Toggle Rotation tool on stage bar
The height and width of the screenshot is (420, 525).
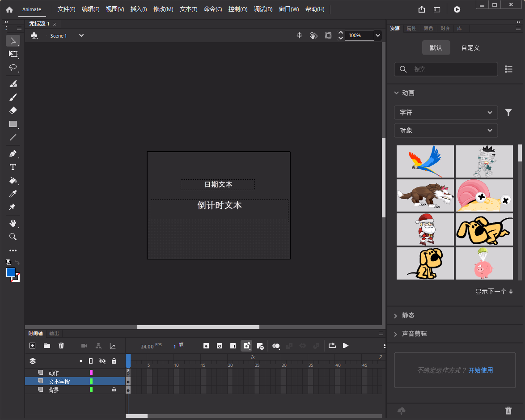(313, 35)
